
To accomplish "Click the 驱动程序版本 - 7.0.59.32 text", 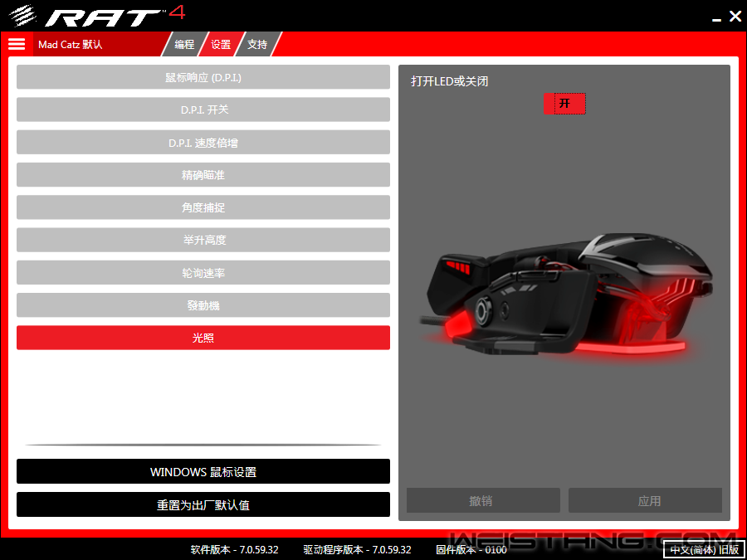I will click(x=357, y=549).
